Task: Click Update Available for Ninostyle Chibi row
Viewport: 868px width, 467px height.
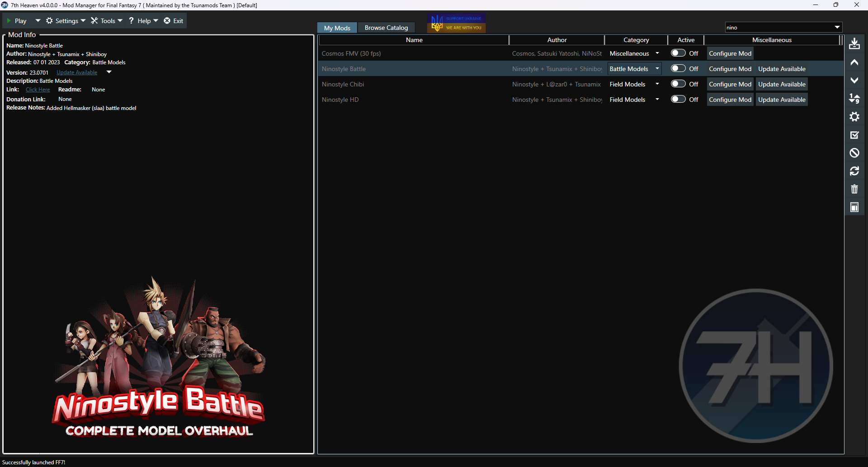Action: point(782,84)
